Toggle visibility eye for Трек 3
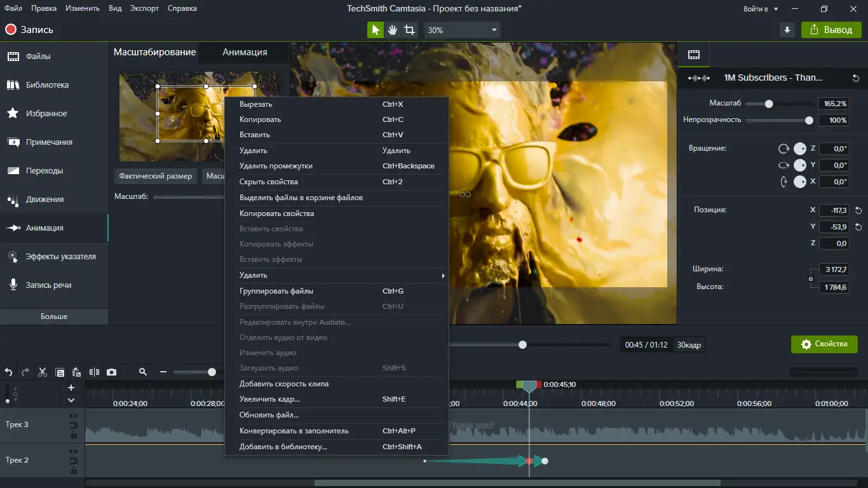This screenshot has width=868, height=488. point(74,416)
